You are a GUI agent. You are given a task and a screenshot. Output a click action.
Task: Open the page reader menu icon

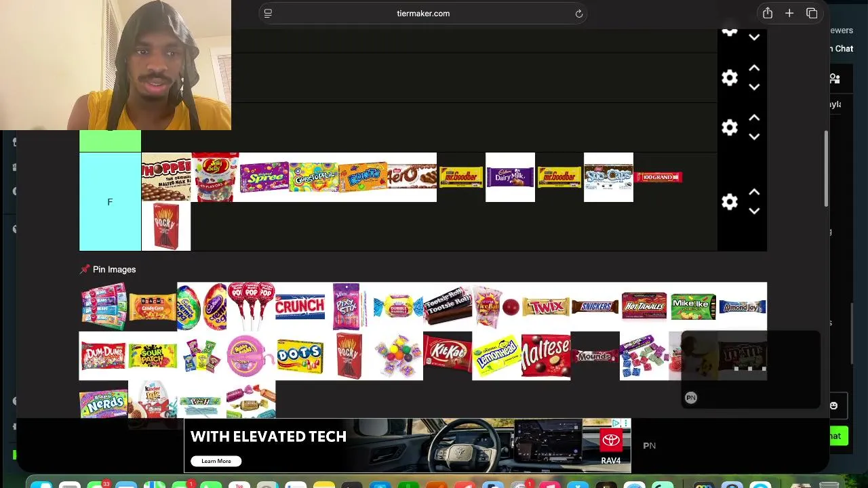pos(268,14)
